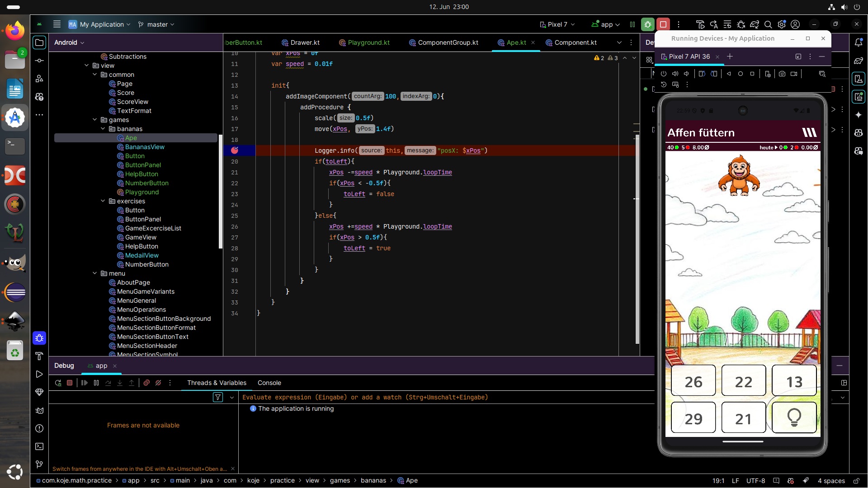
Task: Start screen recording in Running Devices panel
Action: (x=794, y=74)
